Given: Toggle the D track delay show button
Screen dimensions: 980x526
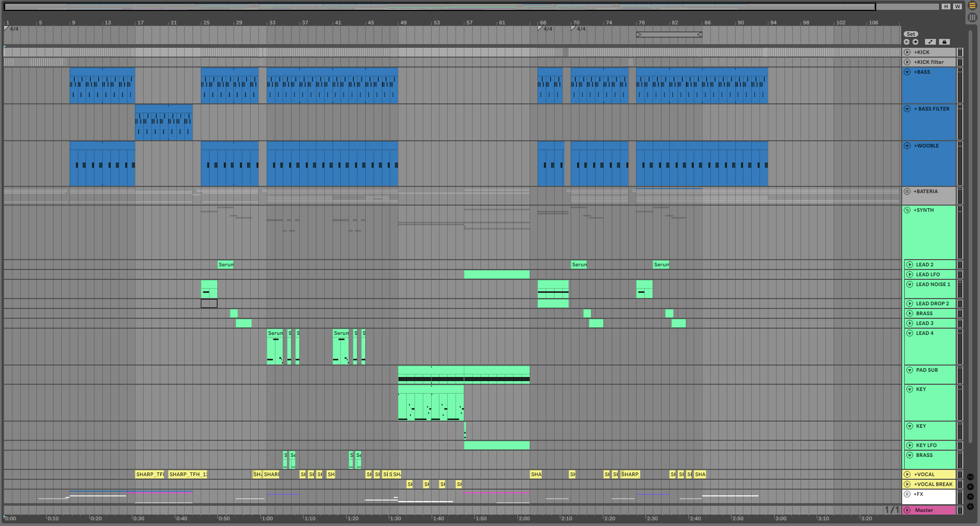Looking at the screenshot, I should click(x=970, y=506).
